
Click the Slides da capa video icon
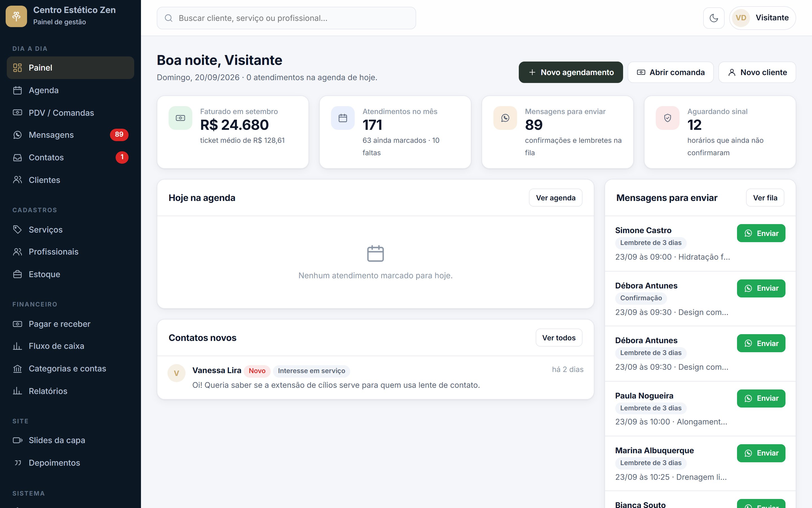tap(17, 440)
